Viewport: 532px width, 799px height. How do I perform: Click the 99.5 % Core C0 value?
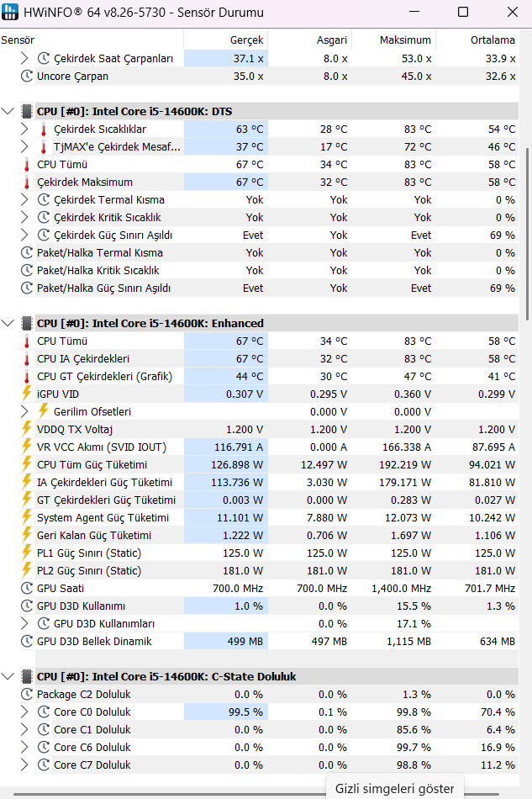pos(245,712)
